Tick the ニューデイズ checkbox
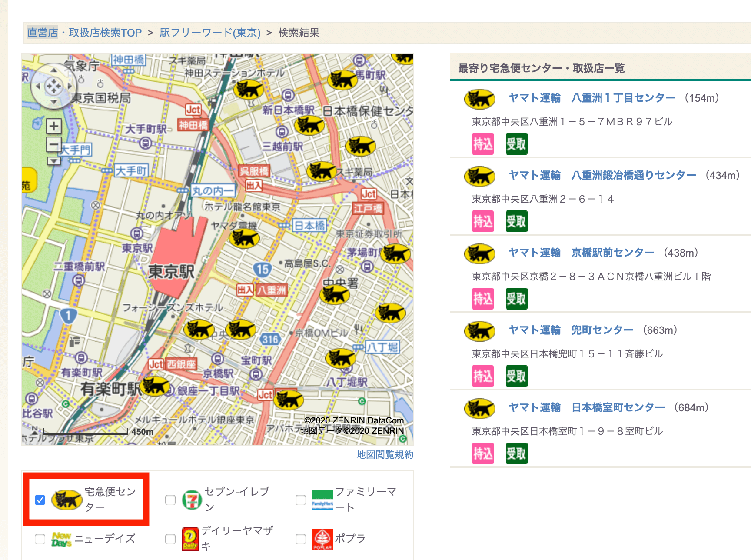This screenshot has width=751, height=560. tap(40, 539)
